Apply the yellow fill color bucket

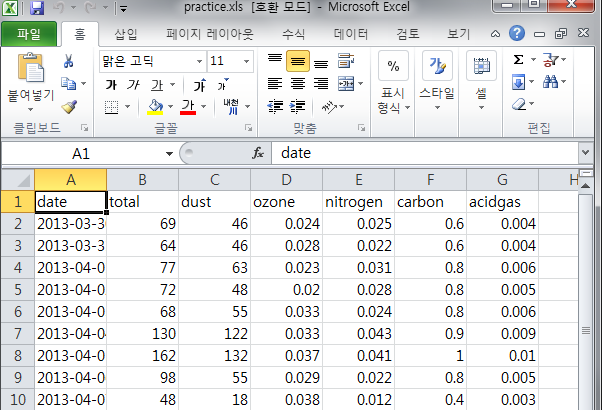(155, 106)
